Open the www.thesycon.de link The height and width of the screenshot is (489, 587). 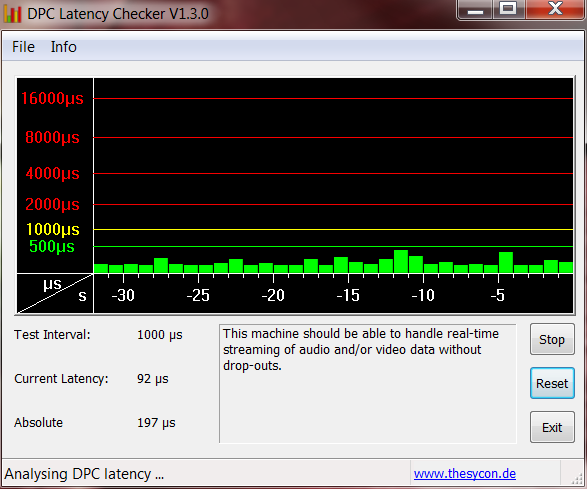[465, 474]
